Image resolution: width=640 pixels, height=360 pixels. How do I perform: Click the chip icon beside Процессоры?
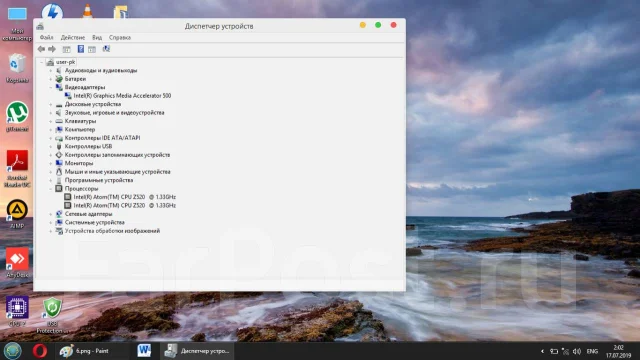[x=59, y=189]
